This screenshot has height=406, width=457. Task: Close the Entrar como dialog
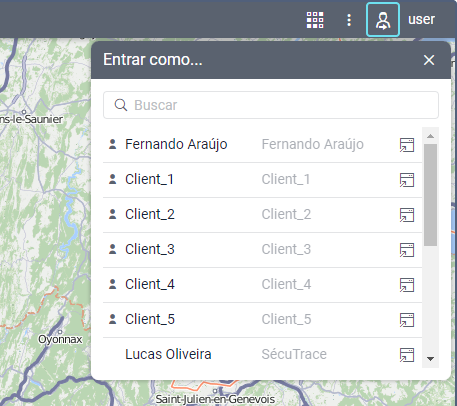pos(429,60)
